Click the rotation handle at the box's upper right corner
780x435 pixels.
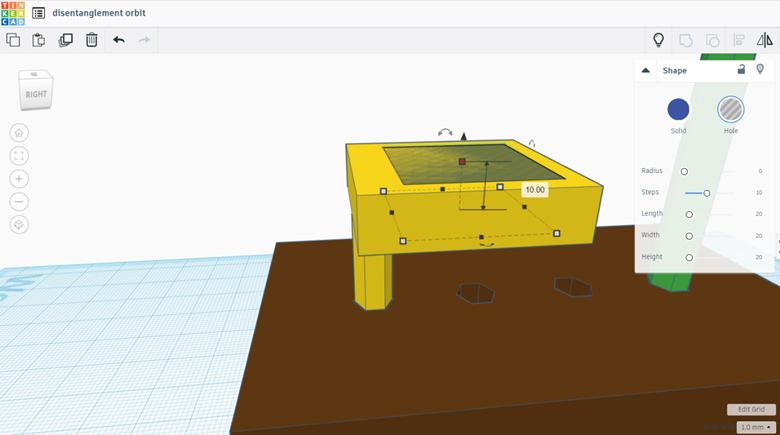click(532, 144)
